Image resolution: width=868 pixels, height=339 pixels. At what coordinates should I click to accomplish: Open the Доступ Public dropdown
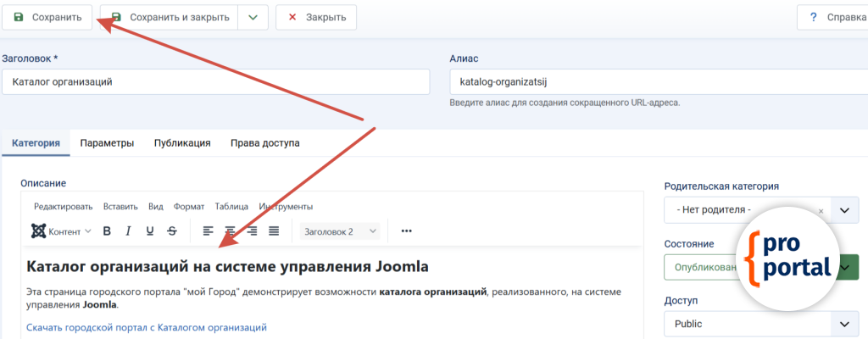tap(760, 324)
